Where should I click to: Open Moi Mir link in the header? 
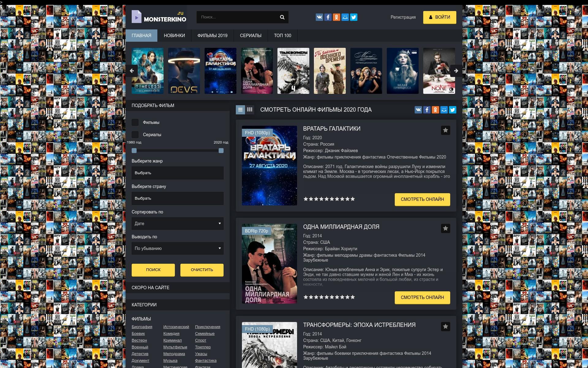click(345, 17)
